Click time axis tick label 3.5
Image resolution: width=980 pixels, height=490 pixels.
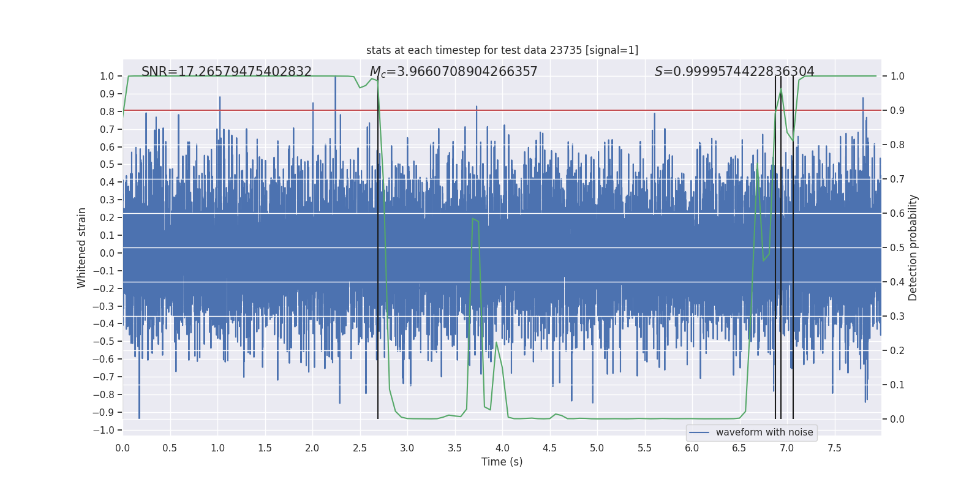coord(455,448)
